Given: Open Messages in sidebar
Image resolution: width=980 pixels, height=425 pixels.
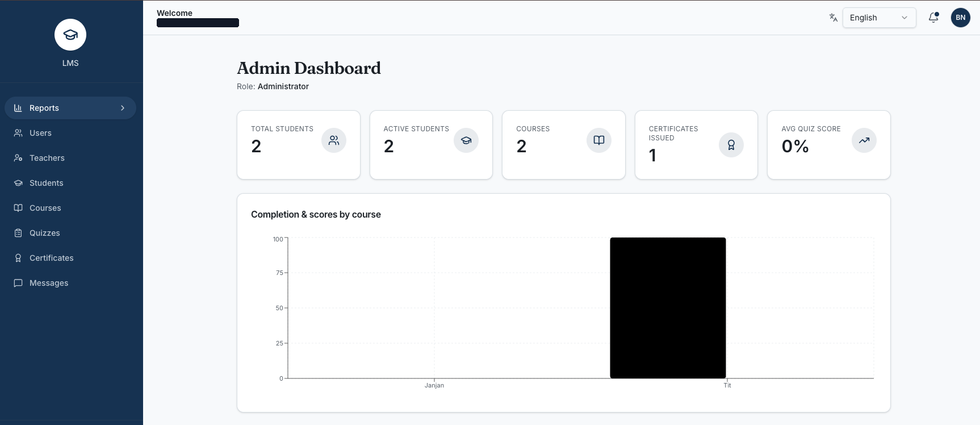Looking at the screenshot, I should (x=70, y=283).
